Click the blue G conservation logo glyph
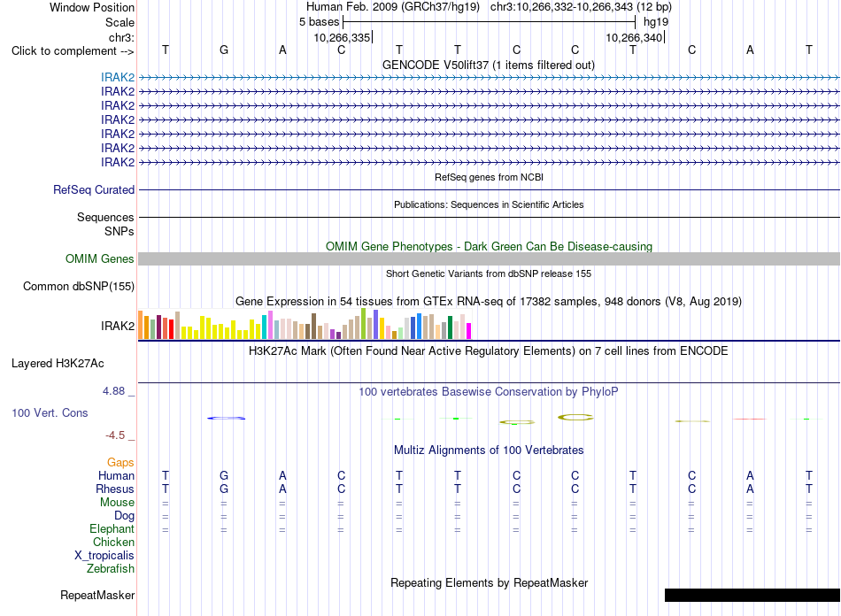This screenshot has height=616, width=841. click(x=227, y=418)
